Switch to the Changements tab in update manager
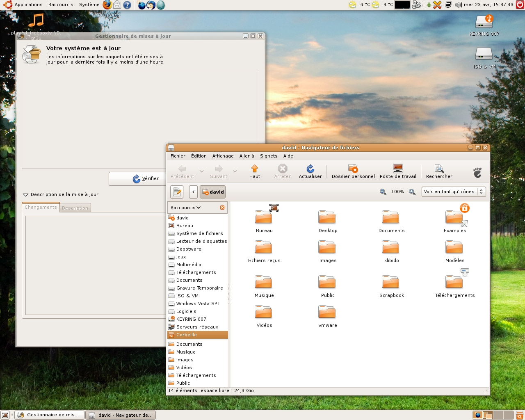Image resolution: width=525 pixels, height=420 pixels. tap(41, 207)
